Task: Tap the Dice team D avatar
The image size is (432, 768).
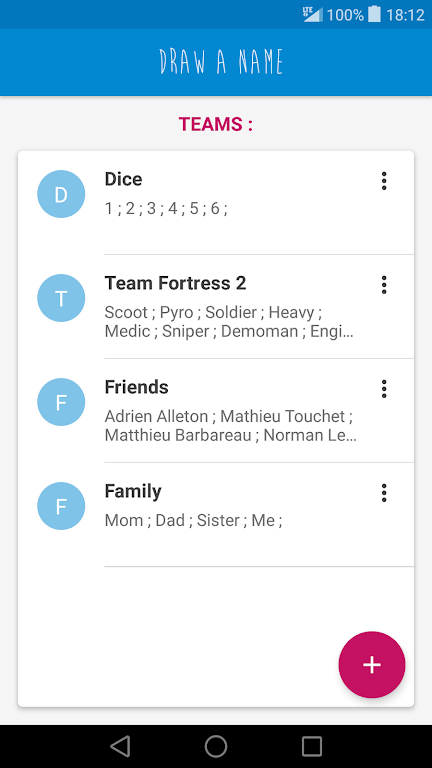Action: [61, 194]
